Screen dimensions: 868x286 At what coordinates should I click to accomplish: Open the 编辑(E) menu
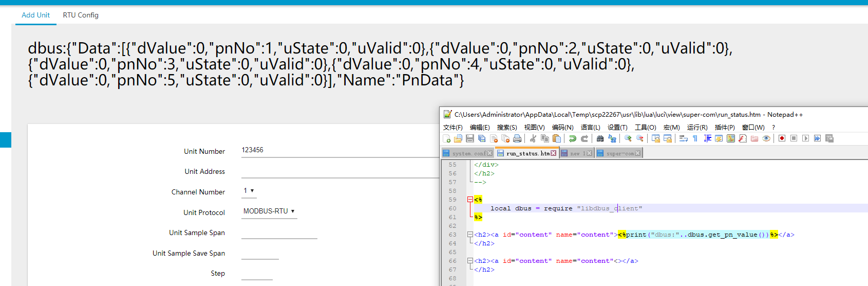480,127
